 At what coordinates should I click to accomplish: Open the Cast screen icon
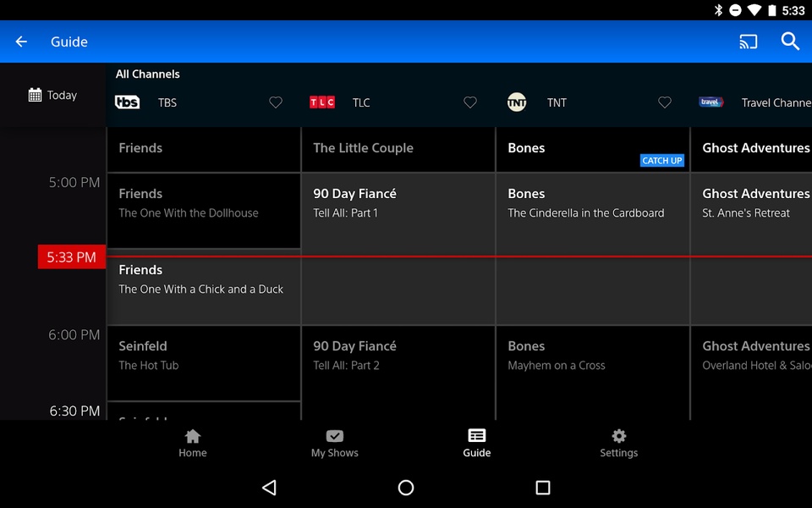(748, 41)
